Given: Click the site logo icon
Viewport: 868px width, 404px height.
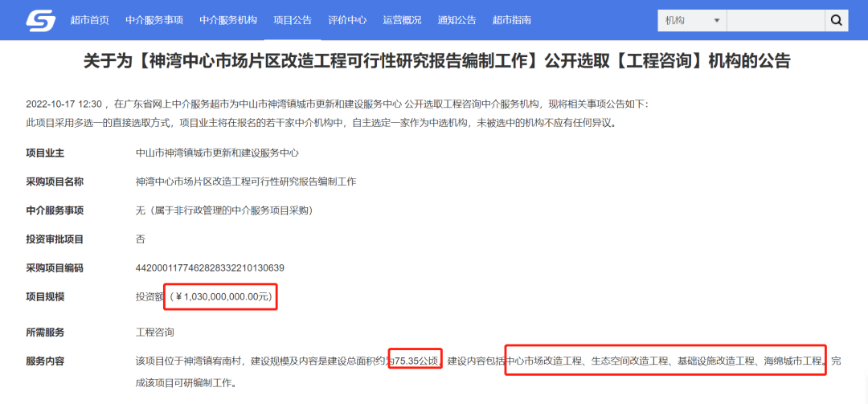Looking at the screenshot, I should [x=41, y=20].
